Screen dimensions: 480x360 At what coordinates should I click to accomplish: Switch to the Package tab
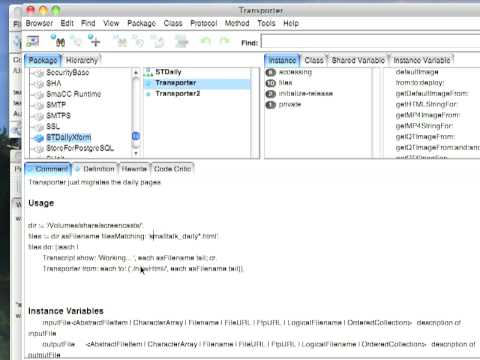coord(43,60)
